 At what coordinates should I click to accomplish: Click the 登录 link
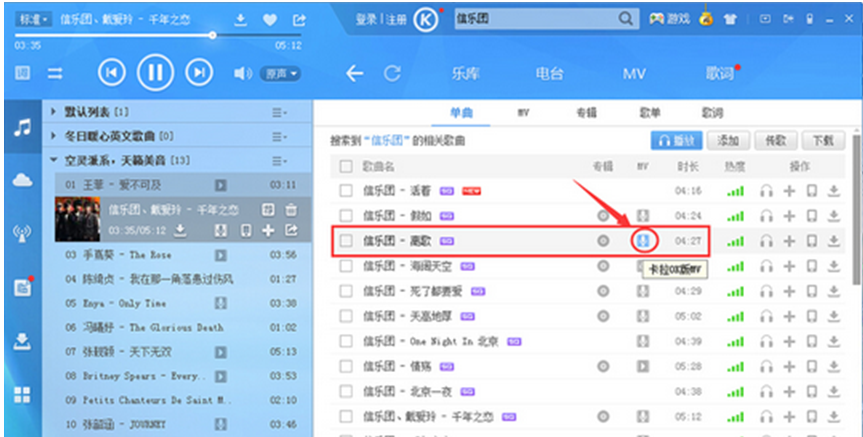(x=366, y=20)
